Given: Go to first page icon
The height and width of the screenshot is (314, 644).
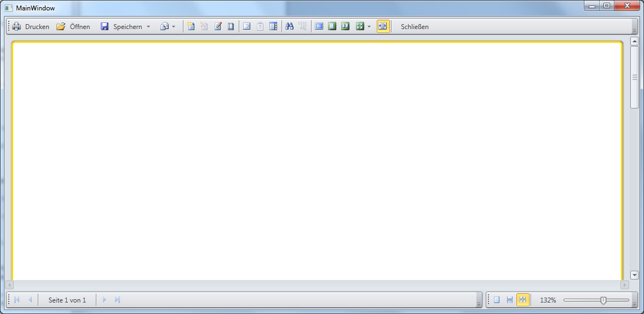Looking at the screenshot, I should 17,300.
